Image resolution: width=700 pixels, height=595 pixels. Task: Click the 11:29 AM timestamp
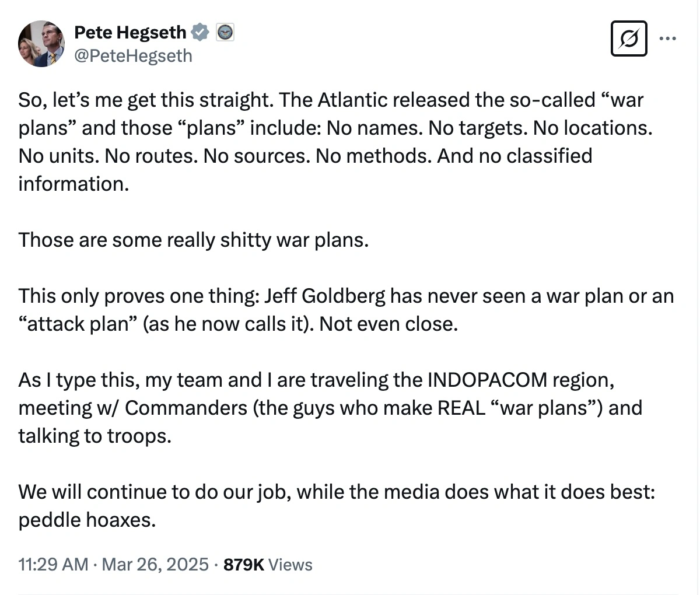click(x=53, y=564)
